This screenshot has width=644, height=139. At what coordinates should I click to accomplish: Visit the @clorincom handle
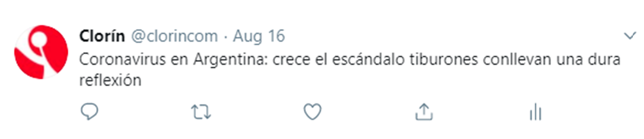tap(174, 36)
